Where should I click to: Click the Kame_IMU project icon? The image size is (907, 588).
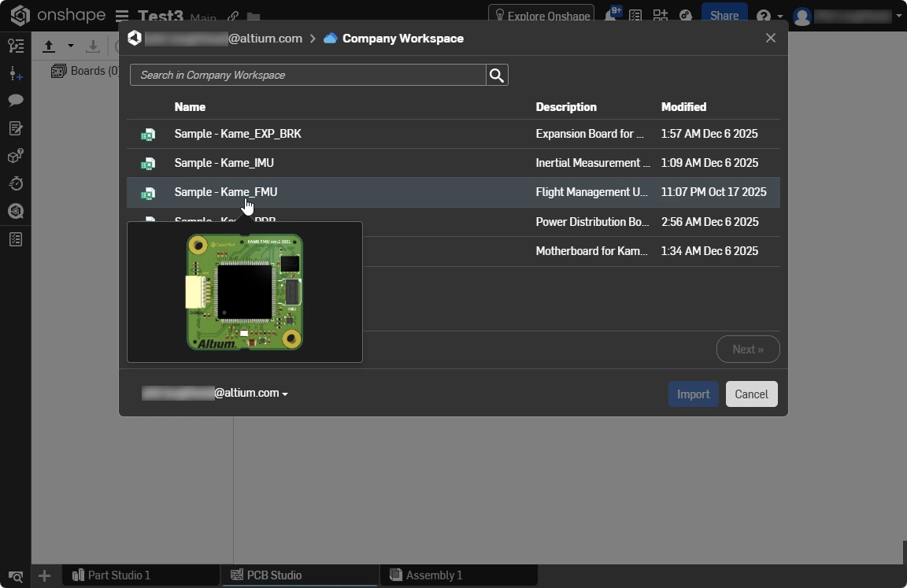point(148,164)
